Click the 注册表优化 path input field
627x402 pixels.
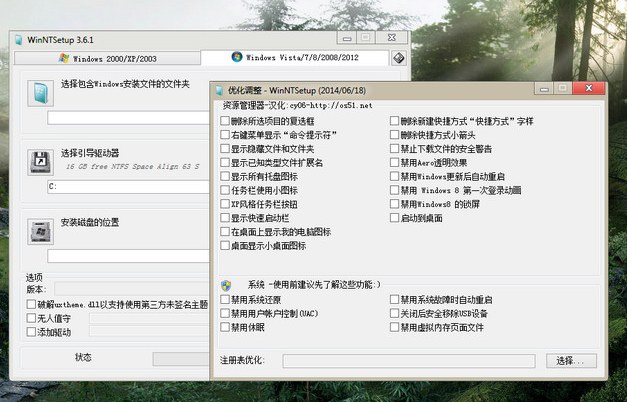(409, 361)
